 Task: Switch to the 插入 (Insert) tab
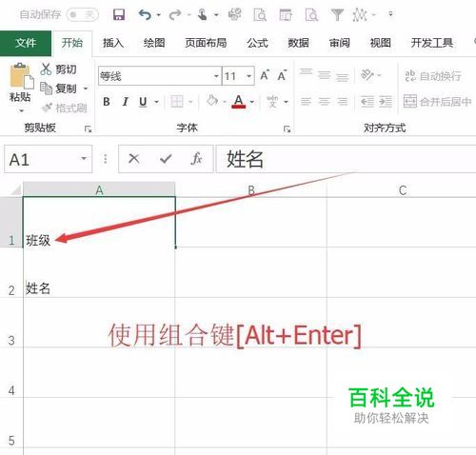point(113,43)
